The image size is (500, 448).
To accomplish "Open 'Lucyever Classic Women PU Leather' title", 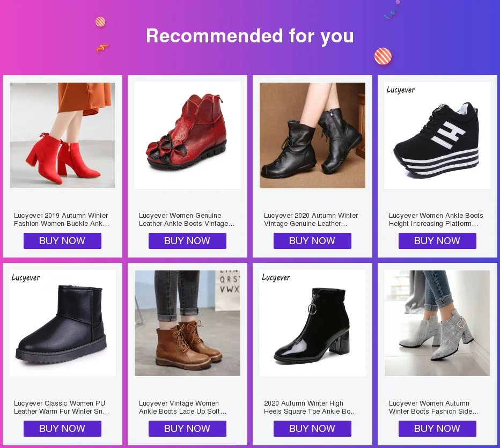I will click(62, 407).
